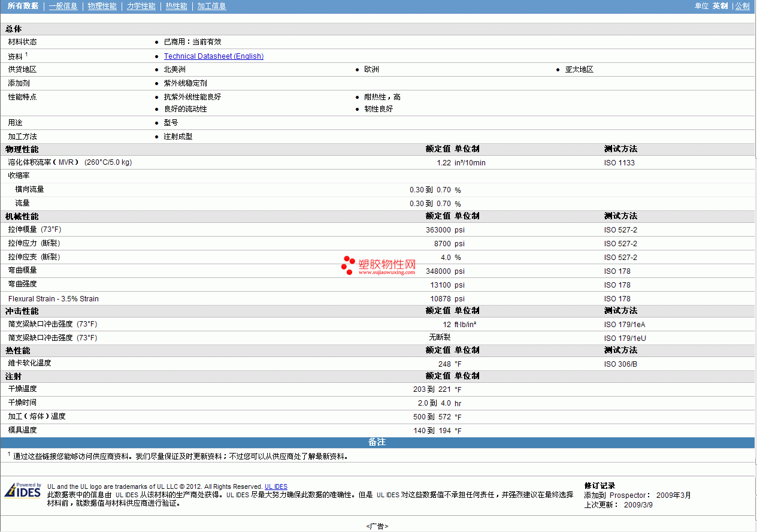Click the 良好的流动性 feature
Viewport: 757px width, 532px height.
point(185,109)
